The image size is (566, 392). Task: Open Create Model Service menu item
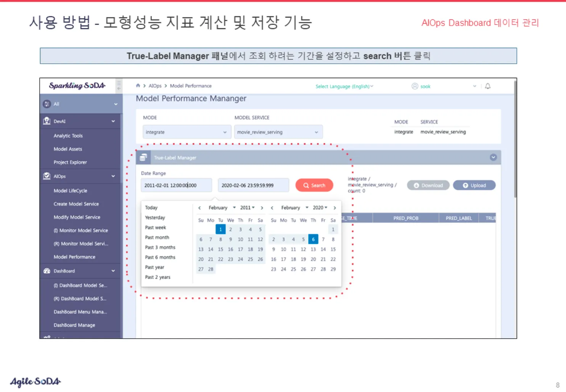pos(76,204)
